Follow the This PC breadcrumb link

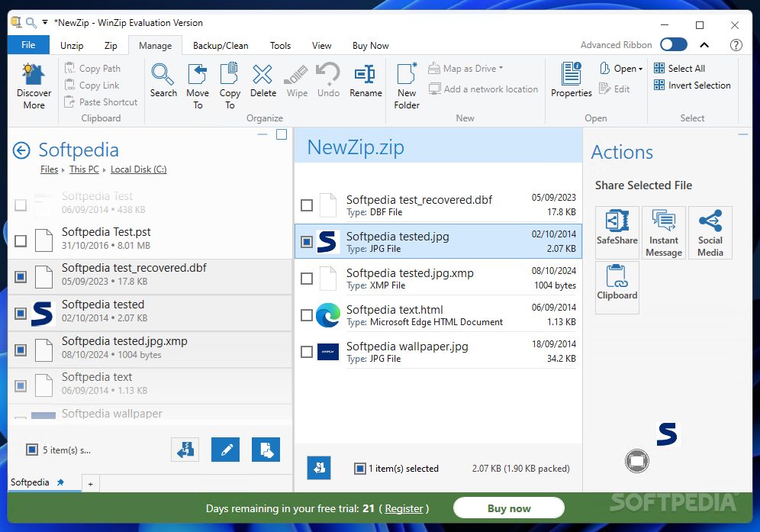click(84, 169)
